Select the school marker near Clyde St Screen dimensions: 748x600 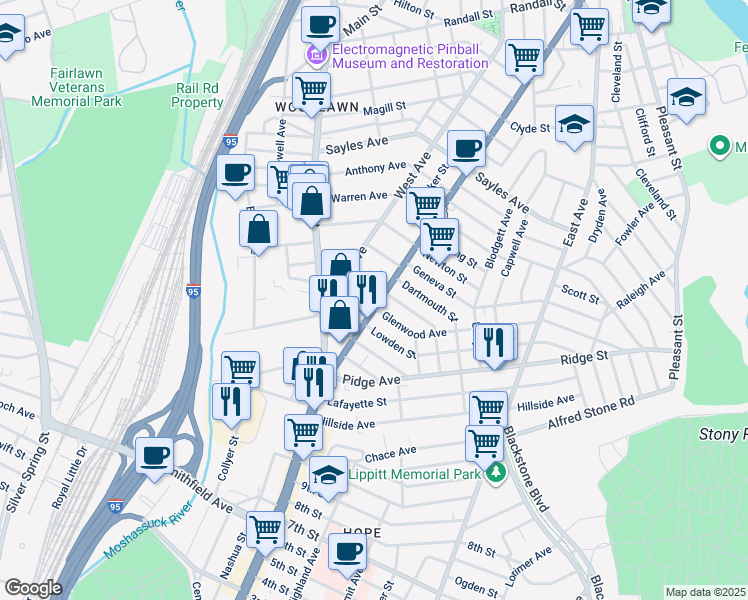click(x=574, y=124)
